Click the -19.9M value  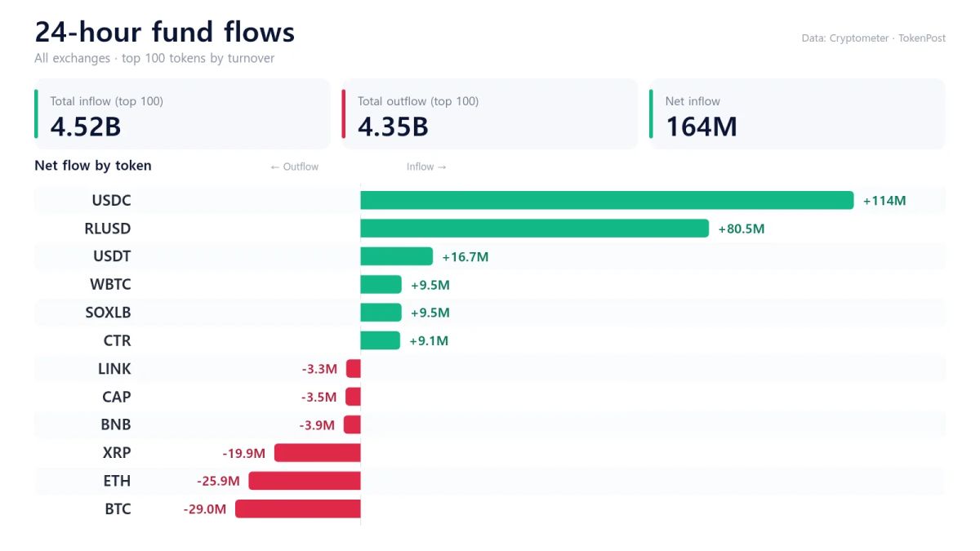pos(243,453)
